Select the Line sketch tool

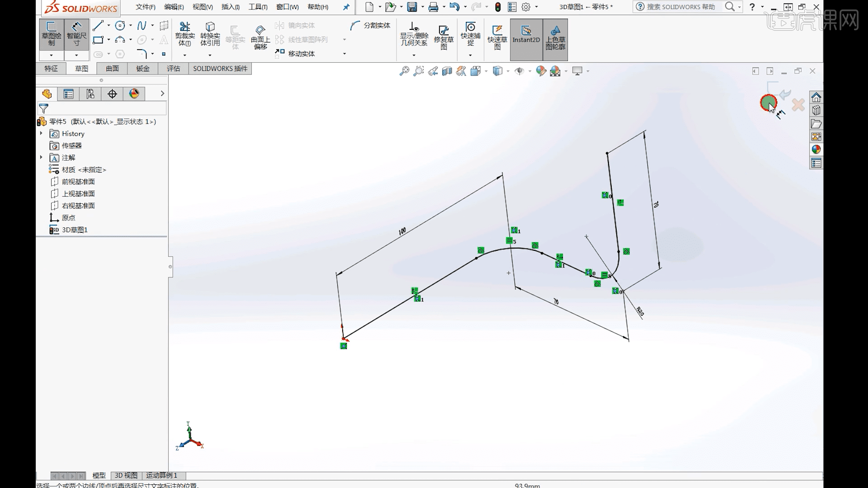point(98,26)
